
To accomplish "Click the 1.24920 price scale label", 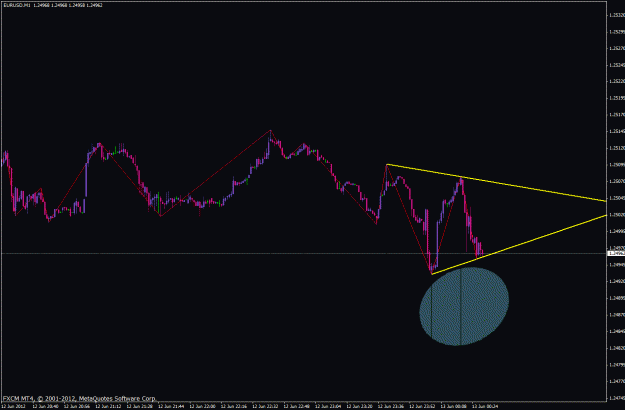I will click(617, 281).
